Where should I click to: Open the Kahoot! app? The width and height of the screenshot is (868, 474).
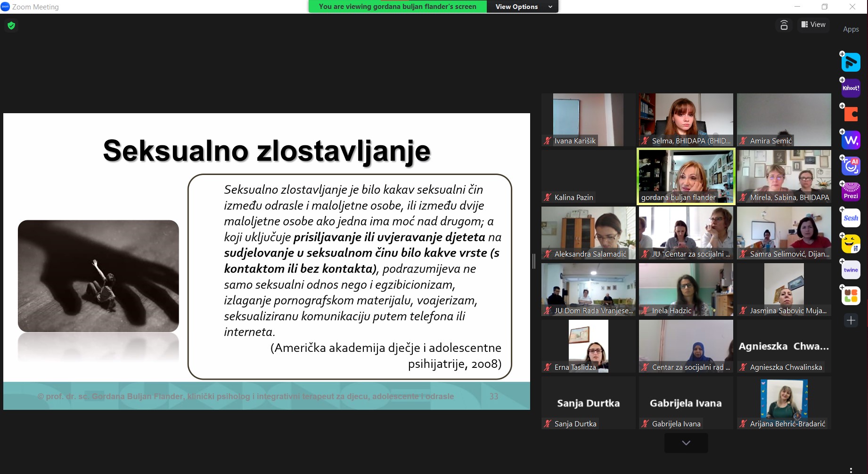coord(851,88)
